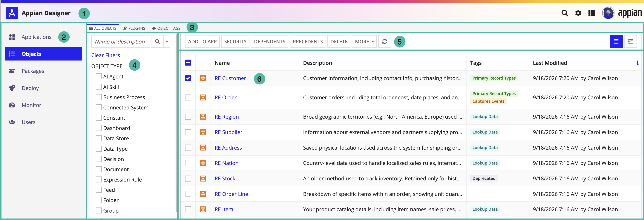Click the user profile avatar
The height and width of the screenshot is (220, 644).
tap(608, 13)
